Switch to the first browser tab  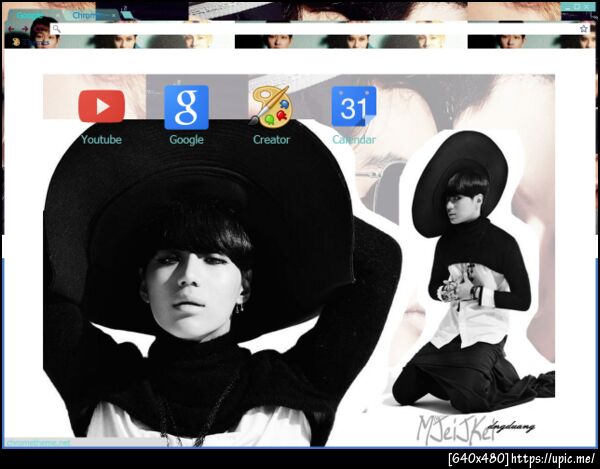tap(35, 15)
